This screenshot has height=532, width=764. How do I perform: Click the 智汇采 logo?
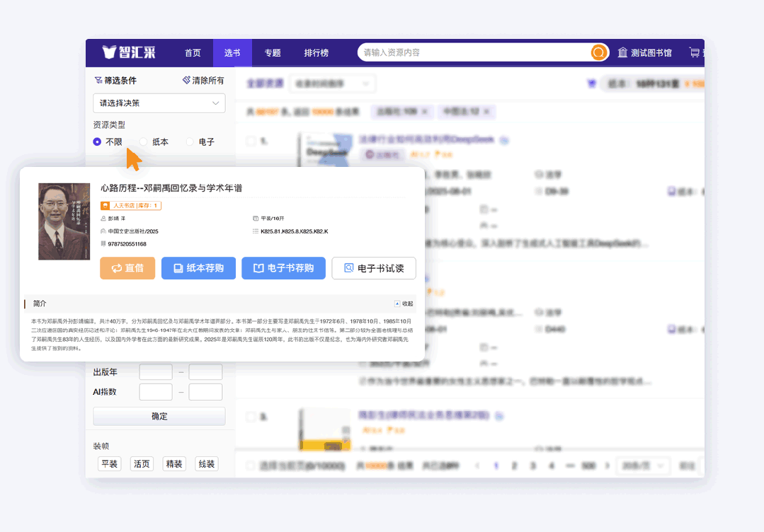(129, 52)
